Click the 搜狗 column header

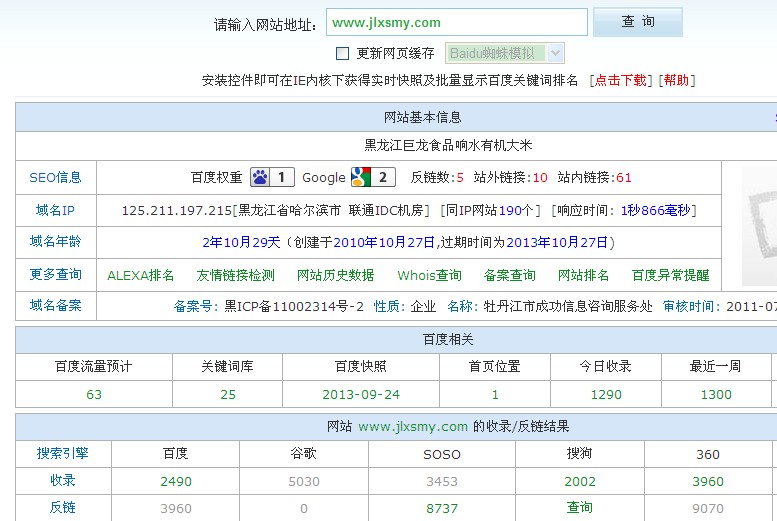(x=579, y=453)
